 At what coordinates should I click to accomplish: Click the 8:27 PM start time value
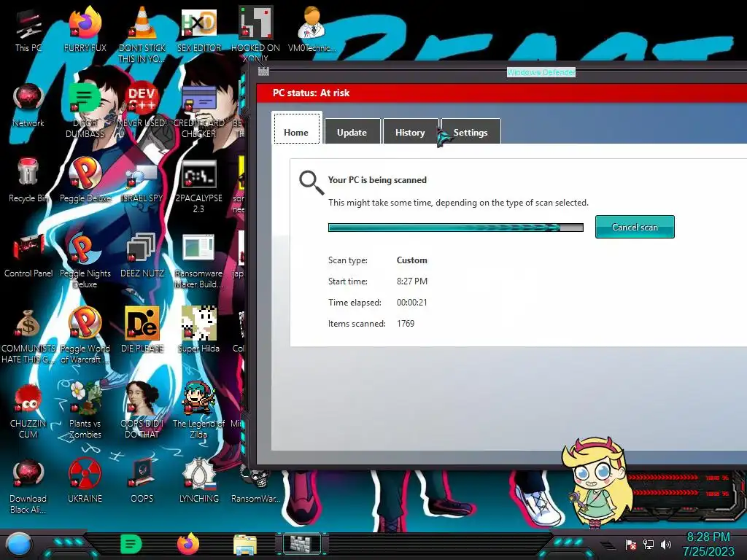pyautogui.click(x=412, y=281)
